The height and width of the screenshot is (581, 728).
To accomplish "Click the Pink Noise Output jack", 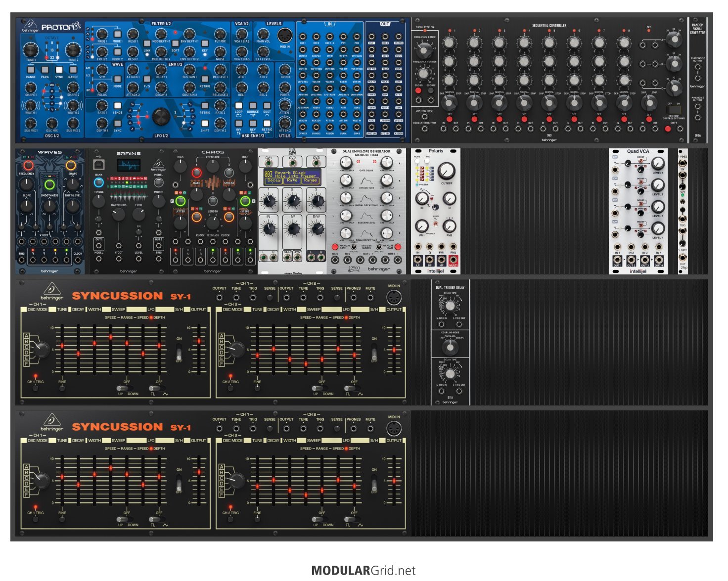I will 697,107.
